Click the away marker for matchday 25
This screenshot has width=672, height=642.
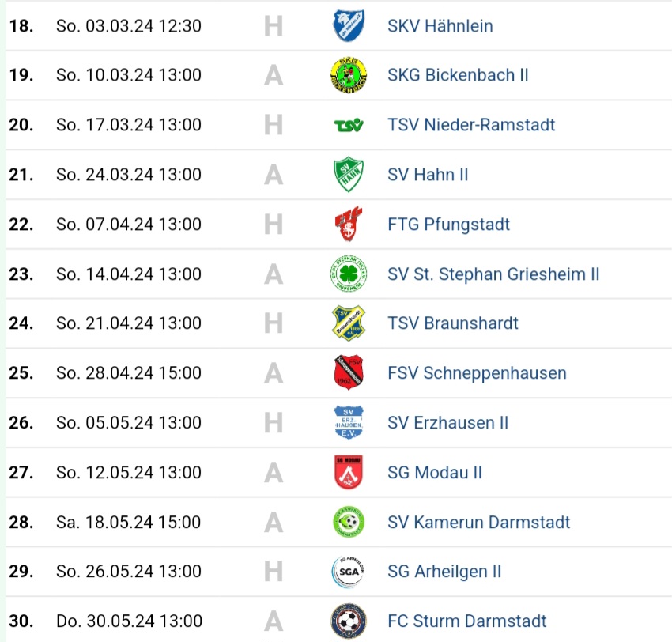[274, 373]
